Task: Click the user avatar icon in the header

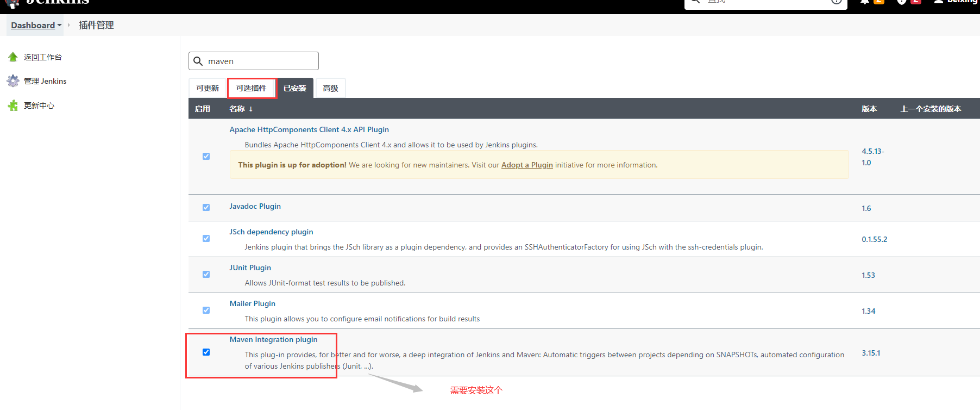Action: tap(938, 2)
